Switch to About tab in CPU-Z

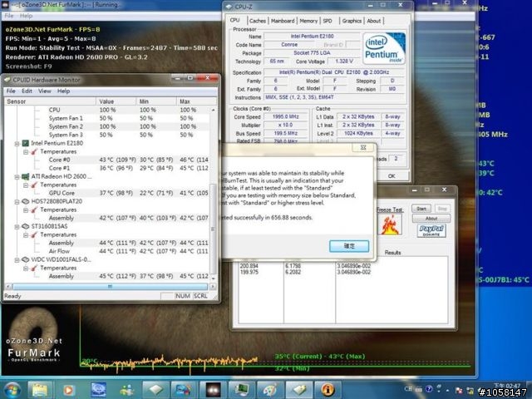374,21
